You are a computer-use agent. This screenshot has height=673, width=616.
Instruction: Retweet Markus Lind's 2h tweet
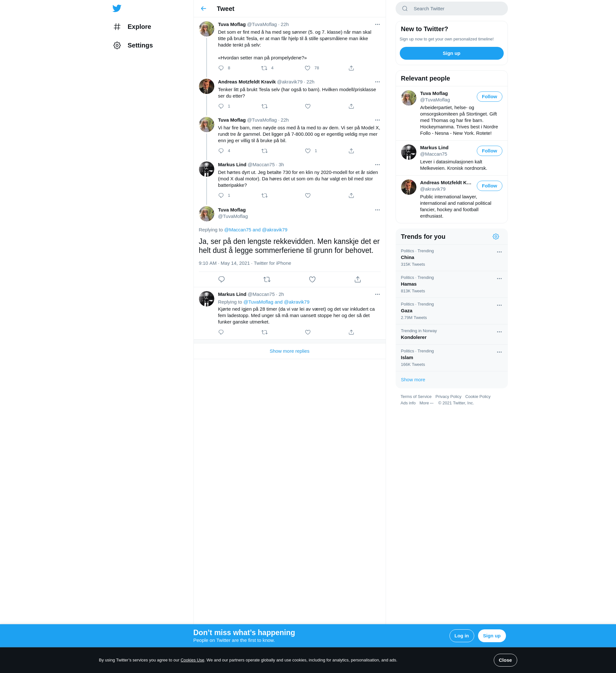point(264,332)
